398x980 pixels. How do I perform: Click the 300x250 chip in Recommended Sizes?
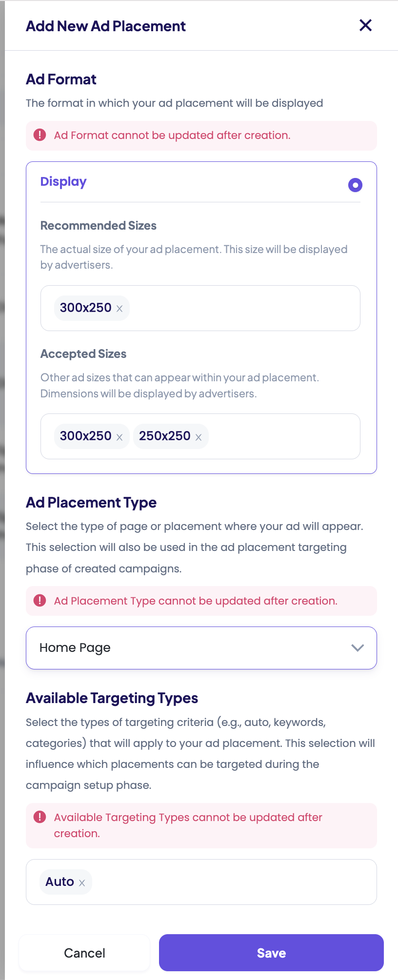point(85,308)
